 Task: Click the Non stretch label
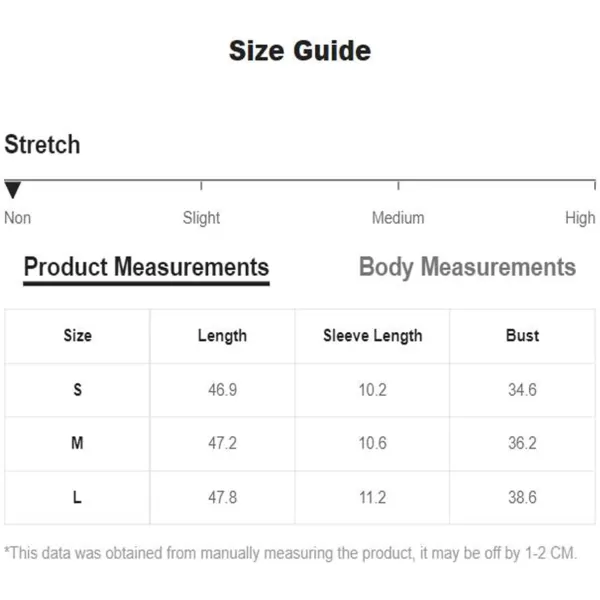[18, 218]
